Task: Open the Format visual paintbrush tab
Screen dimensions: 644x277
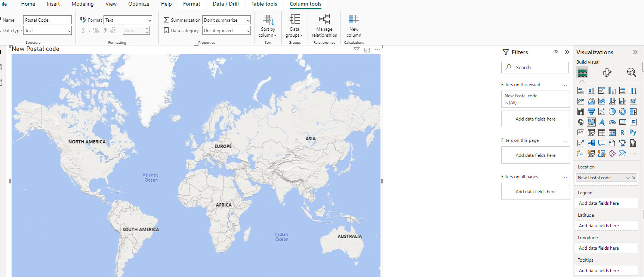Action: (607, 72)
